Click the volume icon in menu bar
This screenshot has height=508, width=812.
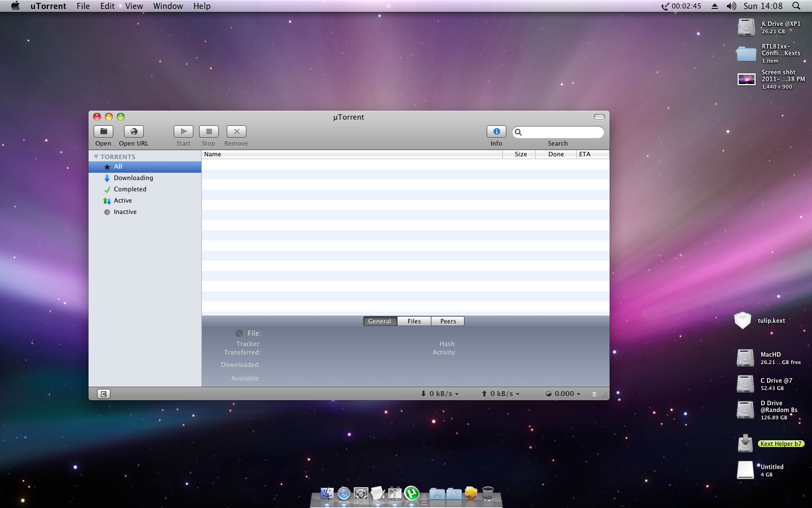click(731, 6)
